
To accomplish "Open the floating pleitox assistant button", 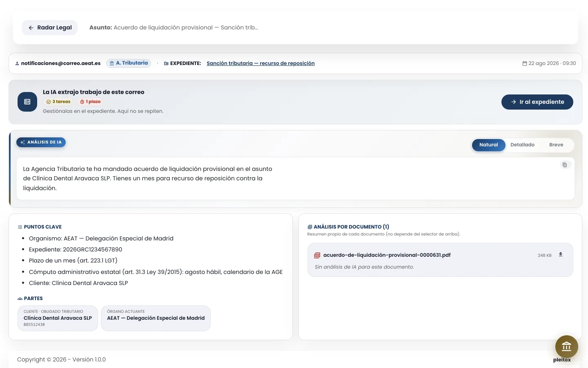I will click(566, 347).
